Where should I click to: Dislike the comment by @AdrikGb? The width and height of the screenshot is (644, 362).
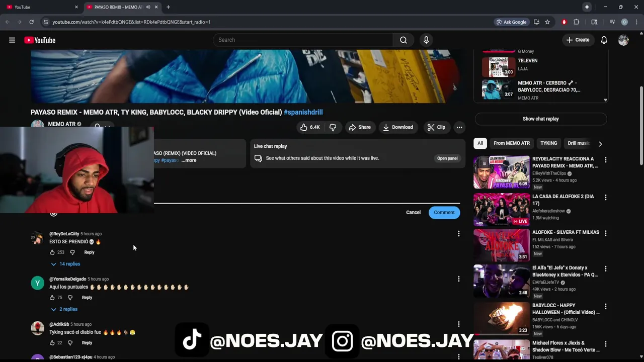70,343
